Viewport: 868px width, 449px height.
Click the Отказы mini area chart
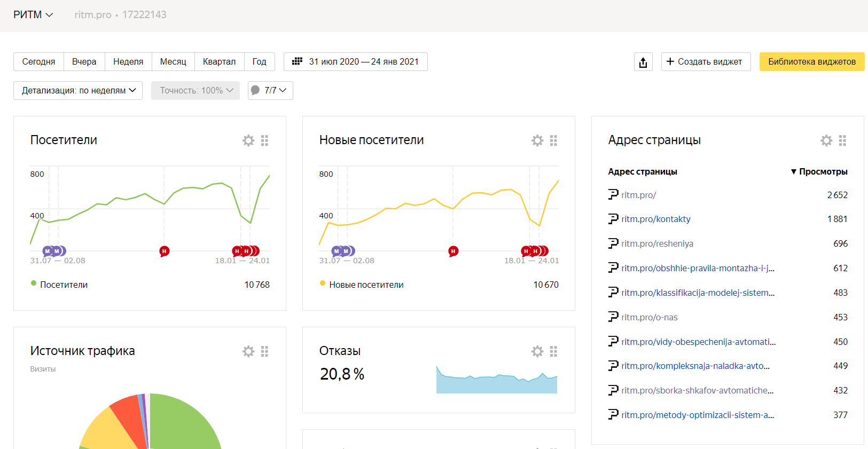[x=497, y=380]
